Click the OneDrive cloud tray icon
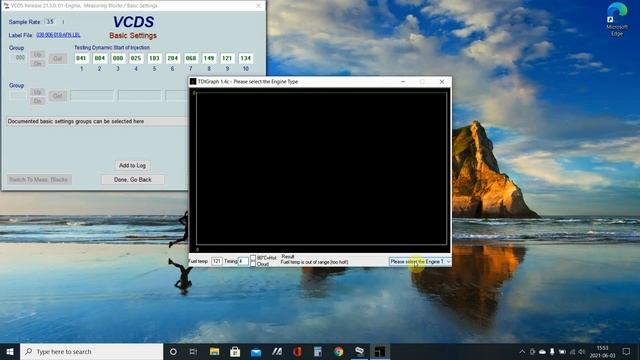The width and height of the screenshot is (640, 360). [x=542, y=351]
